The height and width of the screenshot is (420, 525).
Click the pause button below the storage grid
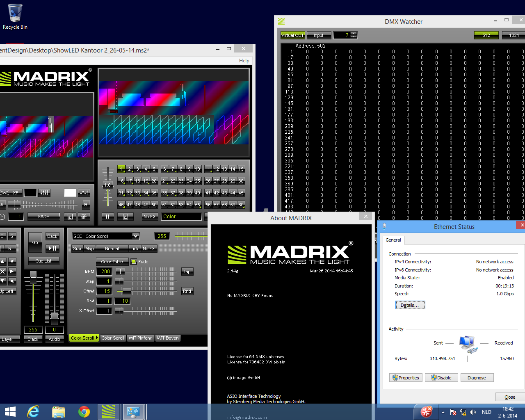pyautogui.click(x=107, y=217)
